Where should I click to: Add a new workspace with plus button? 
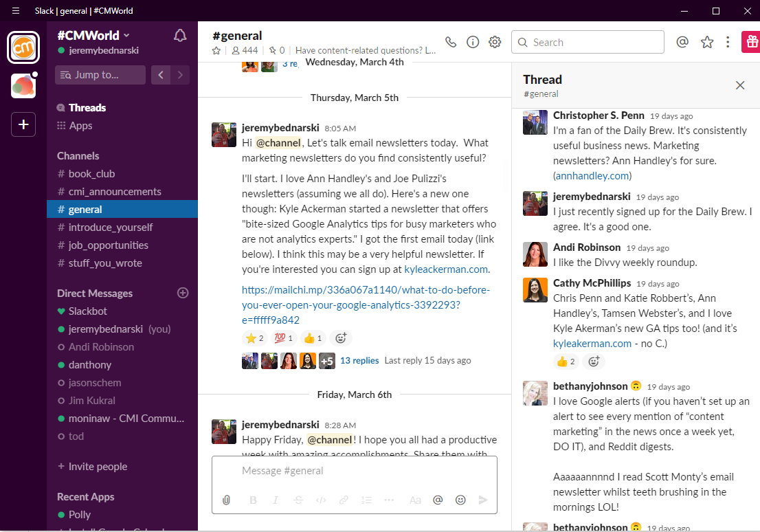click(23, 124)
